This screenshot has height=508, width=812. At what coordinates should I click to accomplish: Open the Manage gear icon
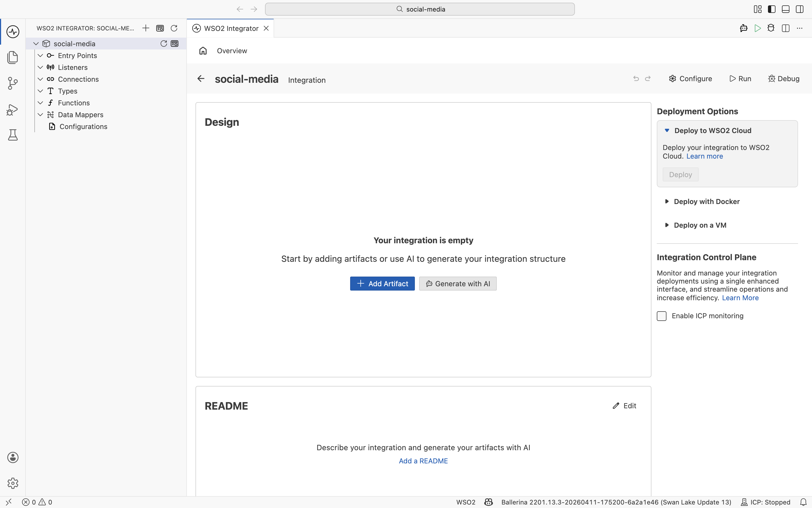point(13,483)
